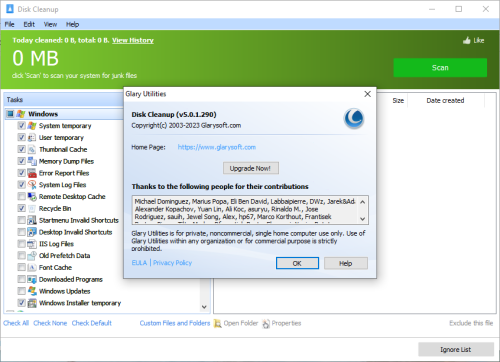
Task: Click Tasks list scroll down arrow
Action: coord(204,307)
